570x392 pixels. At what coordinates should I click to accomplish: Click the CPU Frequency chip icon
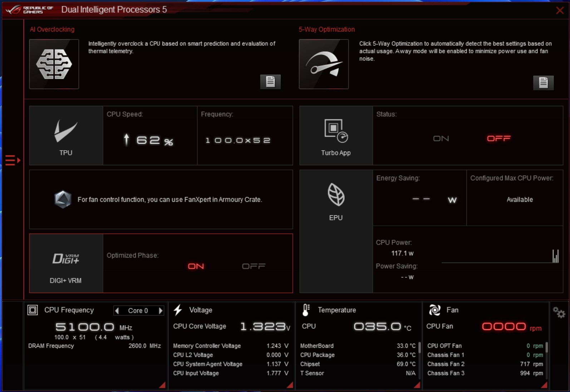33,310
